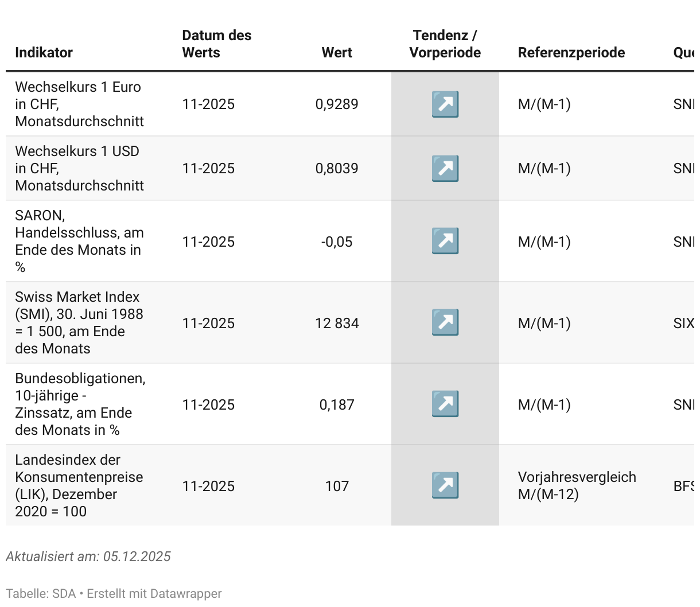Screen dimensions: 700x607
Task: Click the Wert column header
Action: (x=337, y=53)
